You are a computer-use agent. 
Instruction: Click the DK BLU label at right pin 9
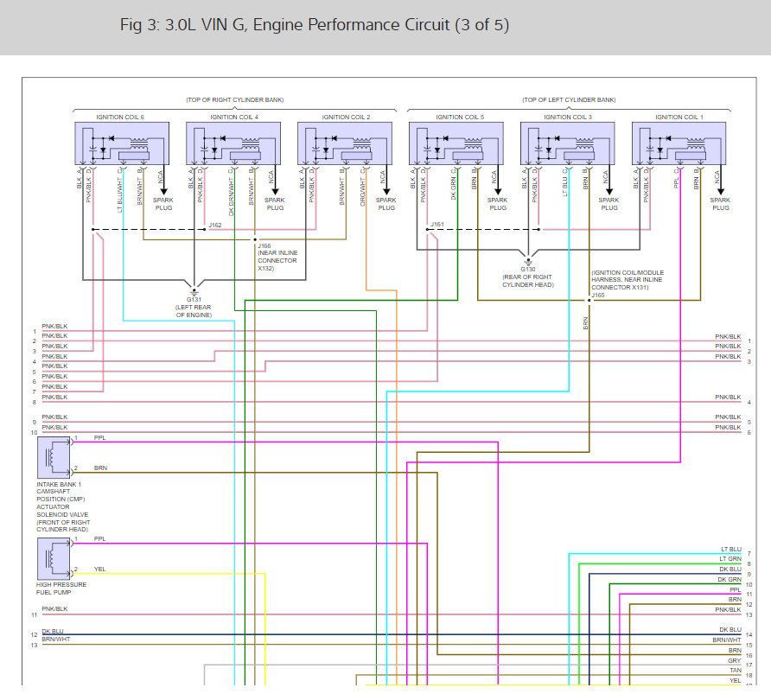point(730,570)
